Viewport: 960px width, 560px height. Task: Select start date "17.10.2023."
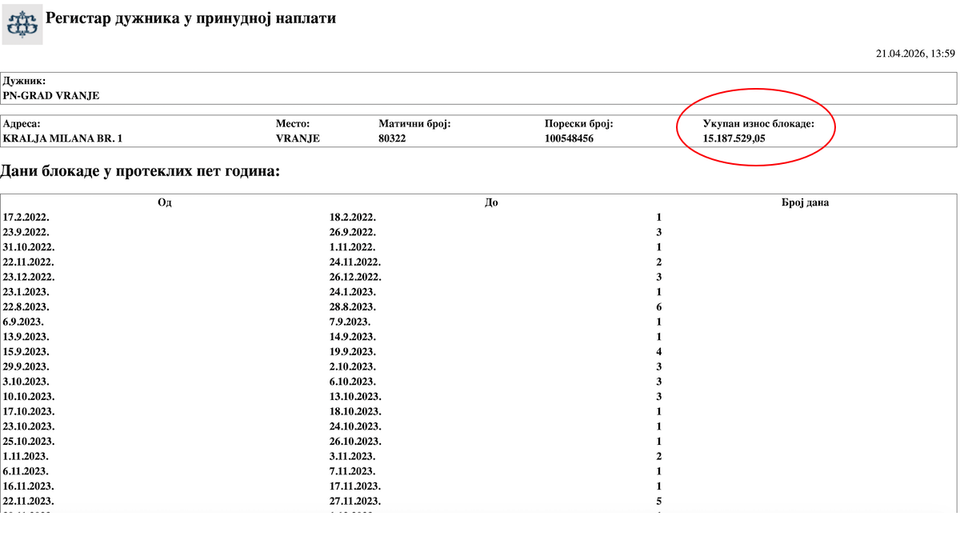[29, 411]
